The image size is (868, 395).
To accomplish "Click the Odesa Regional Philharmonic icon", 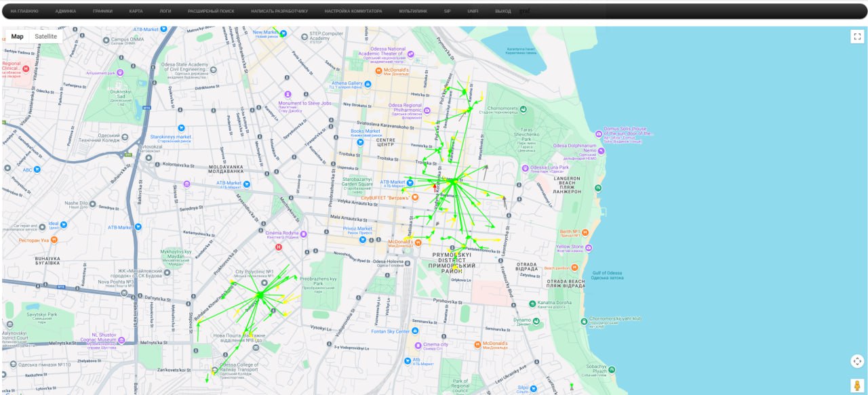I will point(427,112).
